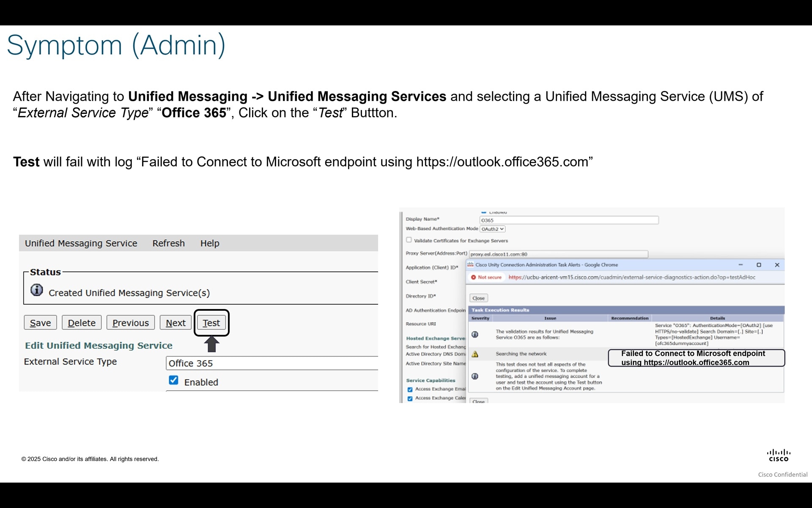Maximize the Task Alerts popup window
The image size is (812, 508).
coord(759,265)
